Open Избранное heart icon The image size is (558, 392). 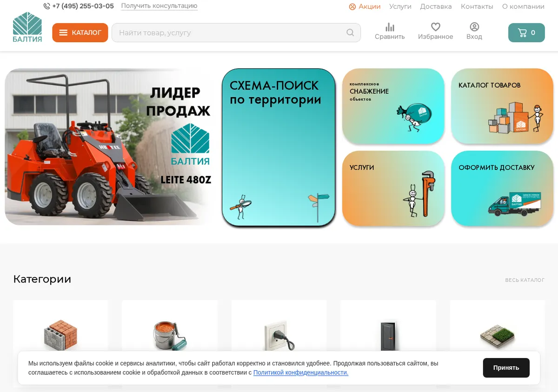[x=435, y=27]
